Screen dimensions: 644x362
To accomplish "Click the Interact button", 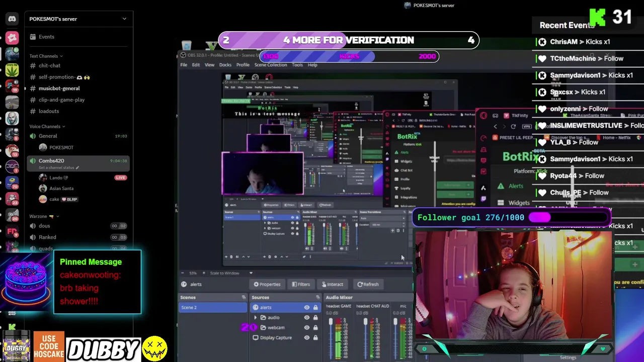I will pos(332,284).
